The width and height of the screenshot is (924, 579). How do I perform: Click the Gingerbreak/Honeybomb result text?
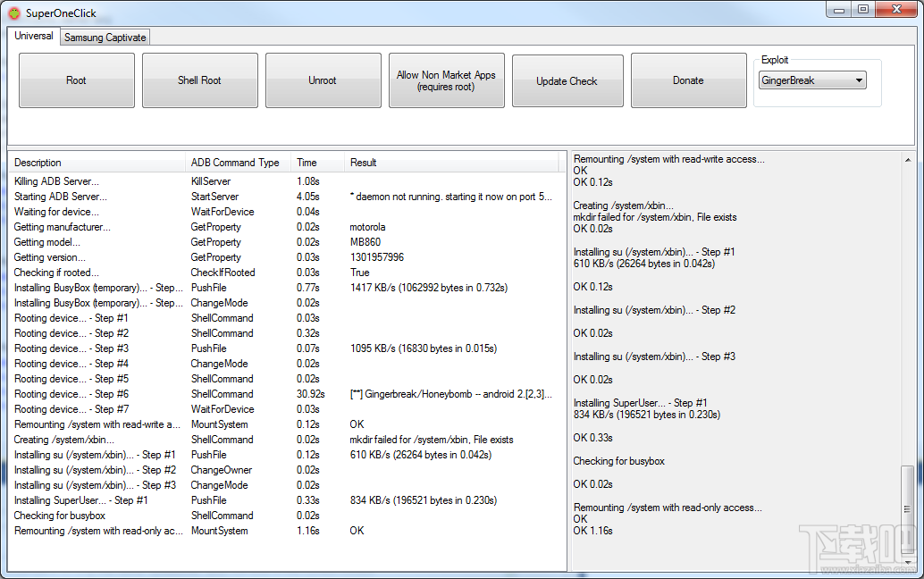(x=450, y=394)
